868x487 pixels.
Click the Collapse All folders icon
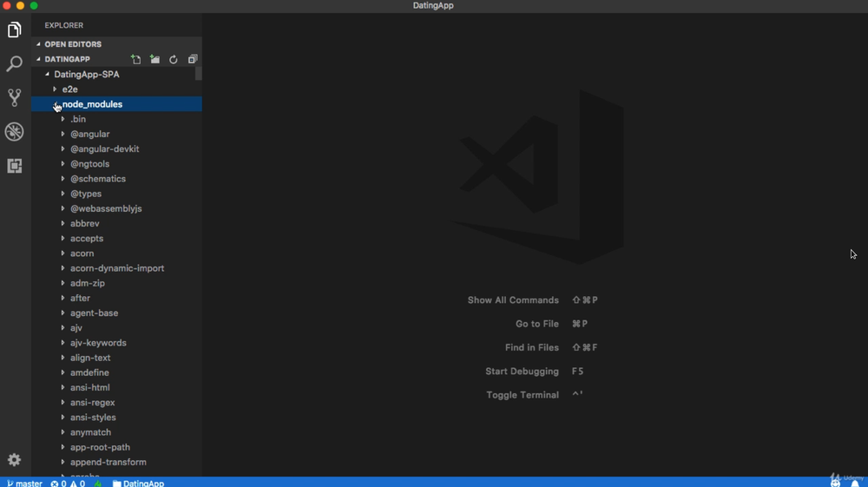coord(193,59)
